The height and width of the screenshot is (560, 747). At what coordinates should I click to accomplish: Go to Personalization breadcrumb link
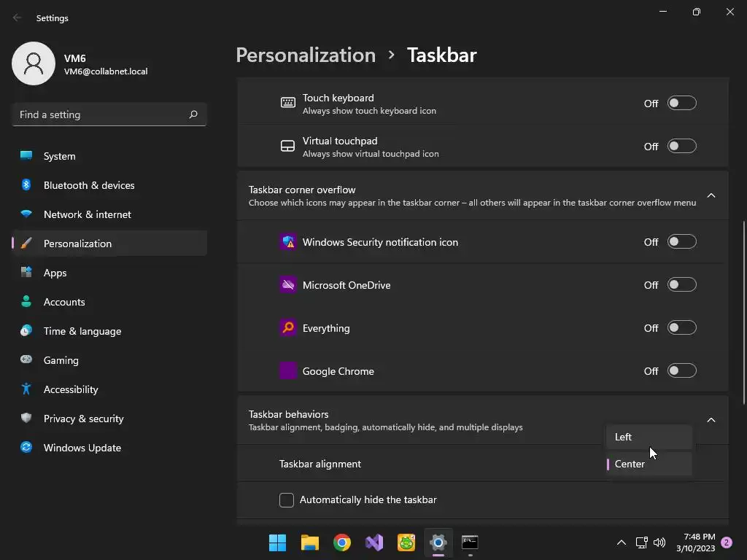[x=306, y=55]
